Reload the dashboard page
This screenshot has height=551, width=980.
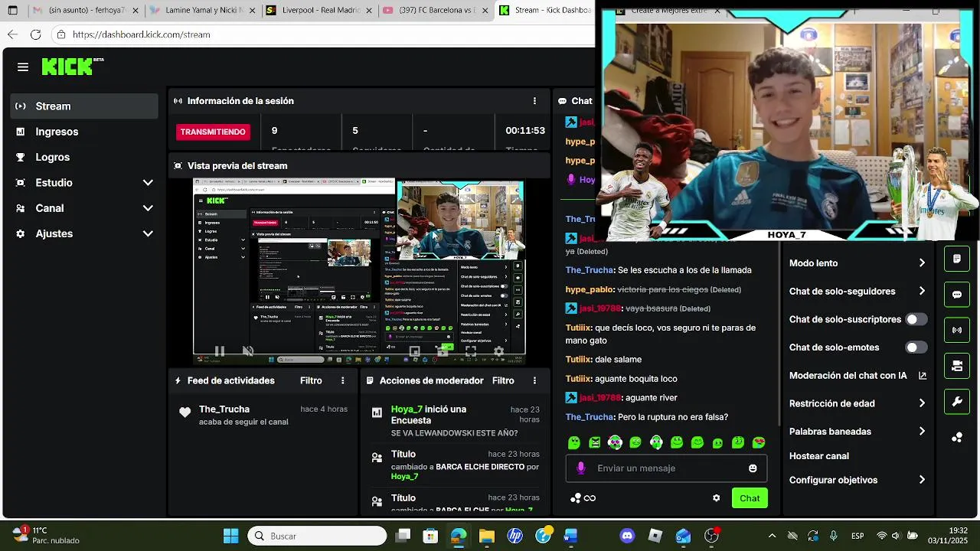(35, 34)
